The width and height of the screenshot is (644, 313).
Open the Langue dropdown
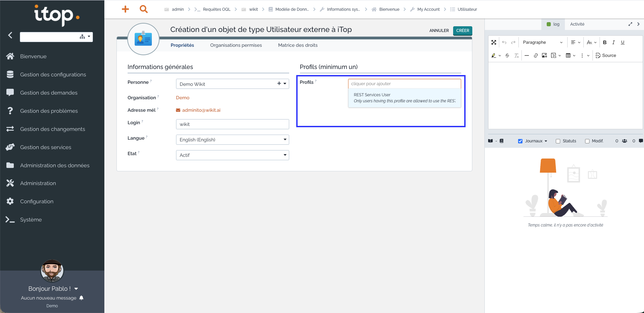point(232,140)
